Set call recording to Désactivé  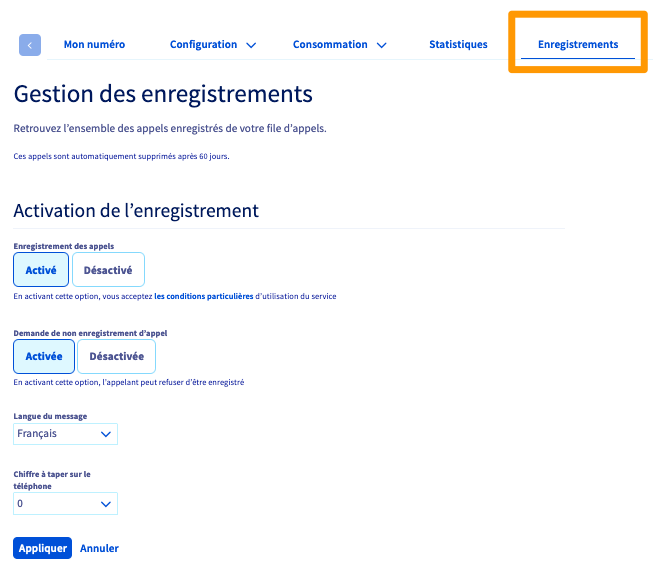coord(108,270)
